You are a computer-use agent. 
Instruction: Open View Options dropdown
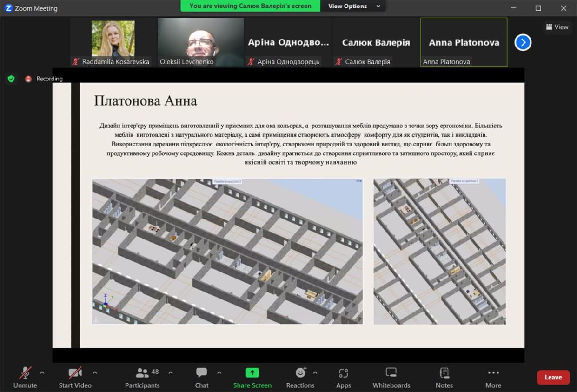tap(354, 6)
